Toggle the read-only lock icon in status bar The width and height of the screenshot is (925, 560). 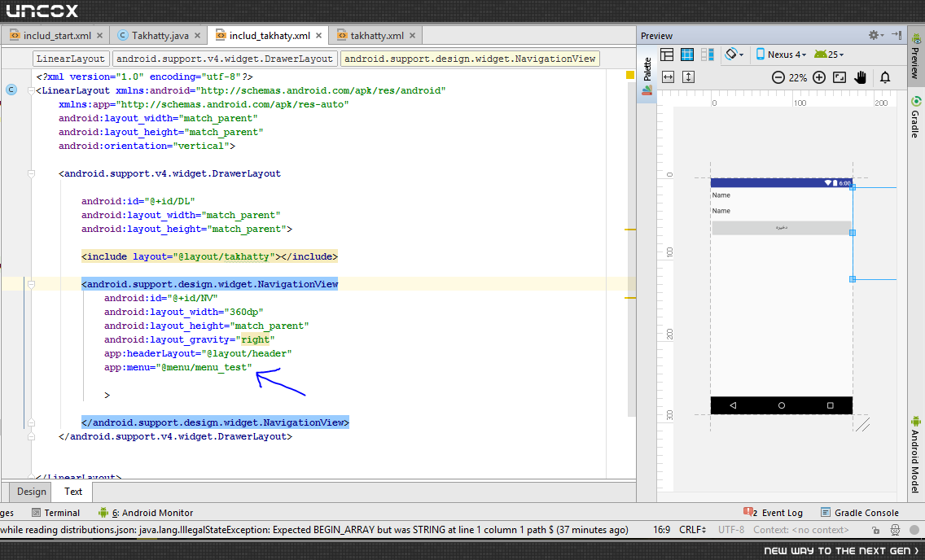pos(875,530)
